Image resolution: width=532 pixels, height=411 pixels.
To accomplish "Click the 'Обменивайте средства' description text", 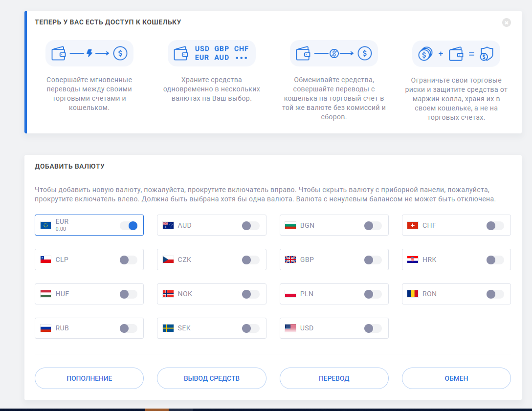I will (x=334, y=98).
